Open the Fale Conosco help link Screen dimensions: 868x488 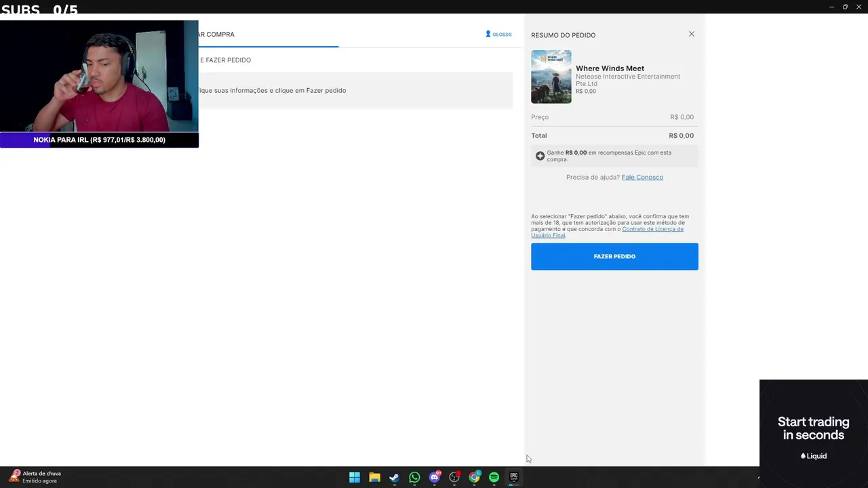point(642,177)
